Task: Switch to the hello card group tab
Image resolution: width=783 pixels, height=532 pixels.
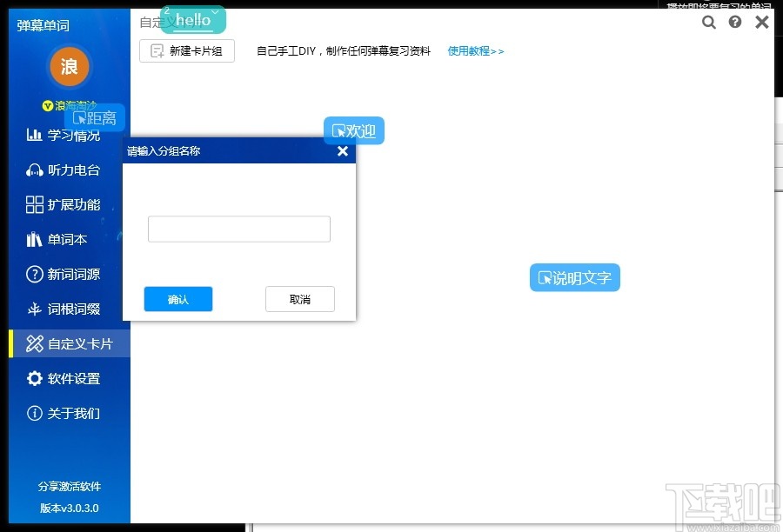Action: [191, 20]
